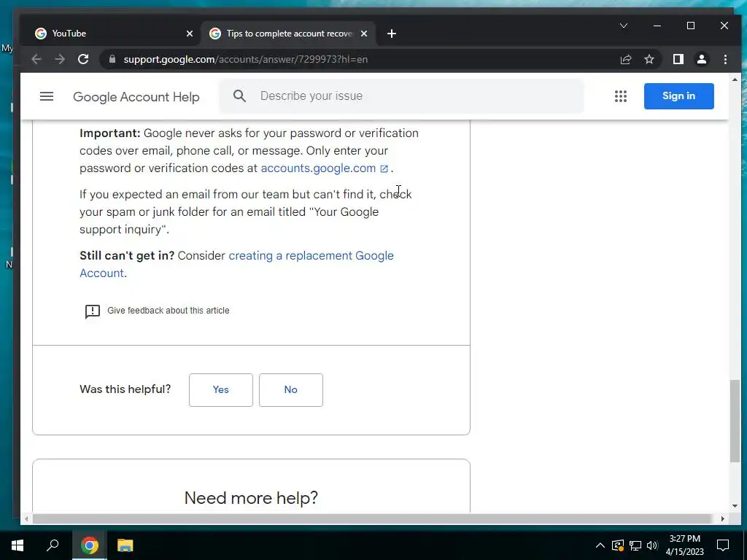Open network status tray icon
Viewport: 747px width, 560px height.
coord(635,545)
